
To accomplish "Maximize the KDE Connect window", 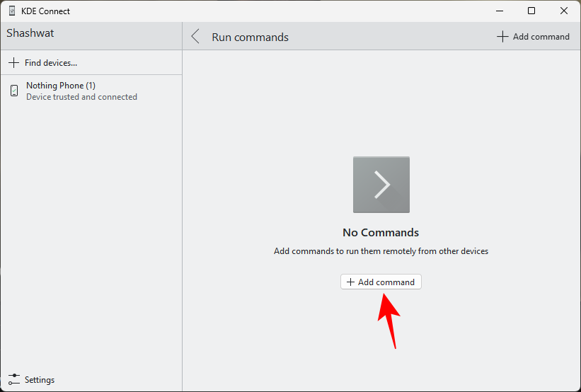I will tap(531, 11).
